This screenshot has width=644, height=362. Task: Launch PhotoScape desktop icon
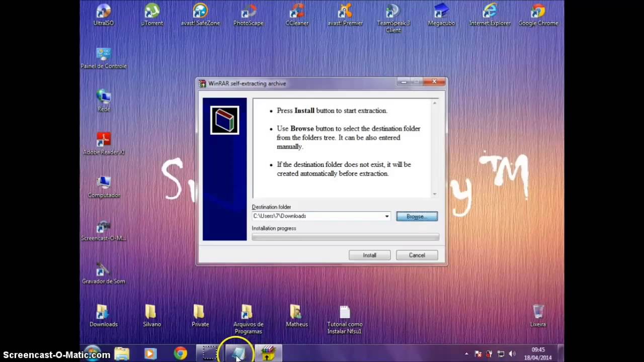coord(249,15)
